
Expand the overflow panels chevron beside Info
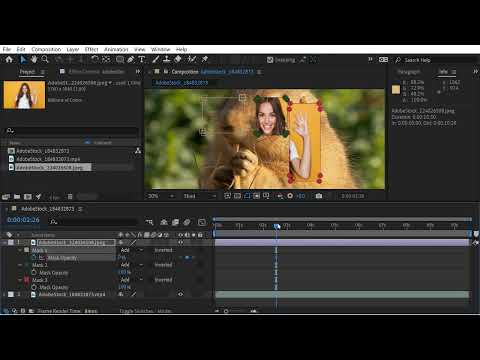(x=475, y=72)
